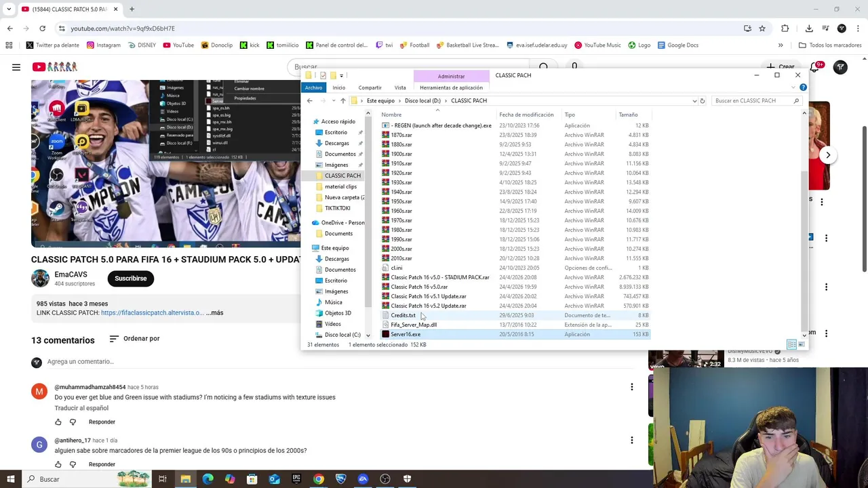The width and height of the screenshot is (868, 488).
Task: Open the YouTube Music bookmark
Action: click(597, 45)
